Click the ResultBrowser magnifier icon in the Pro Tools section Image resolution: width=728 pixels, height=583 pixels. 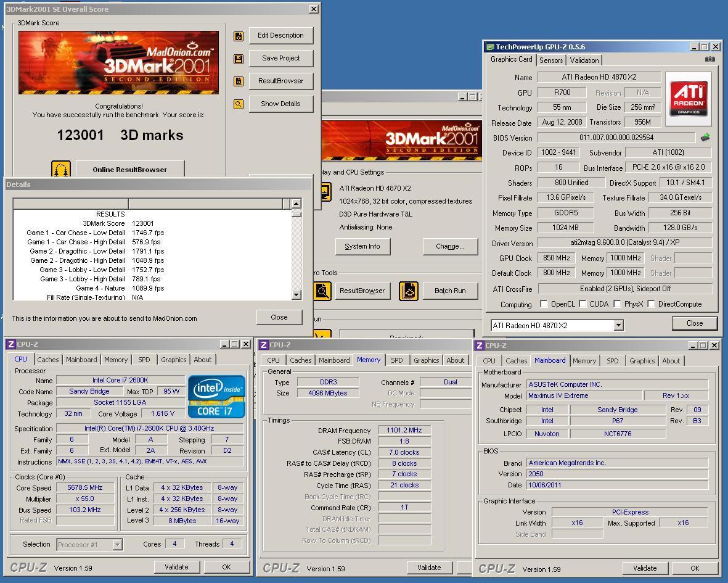[x=322, y=291]
